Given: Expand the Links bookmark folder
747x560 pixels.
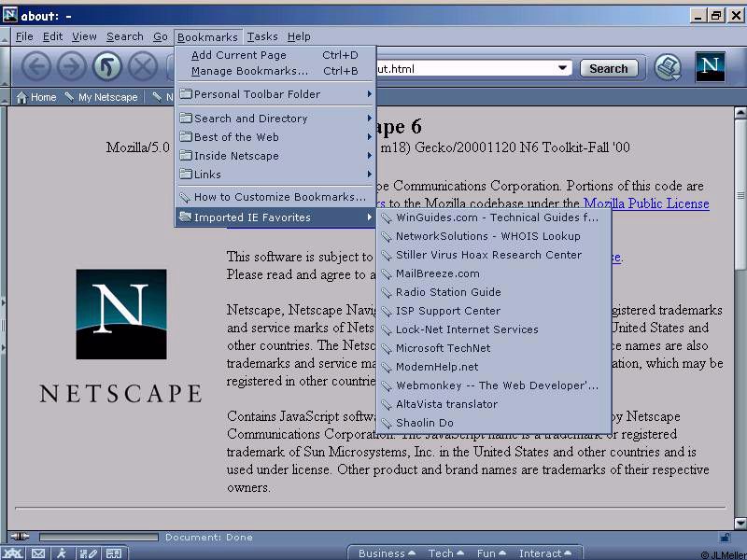Looking at the screenshot, I should (x=275, y=175).
